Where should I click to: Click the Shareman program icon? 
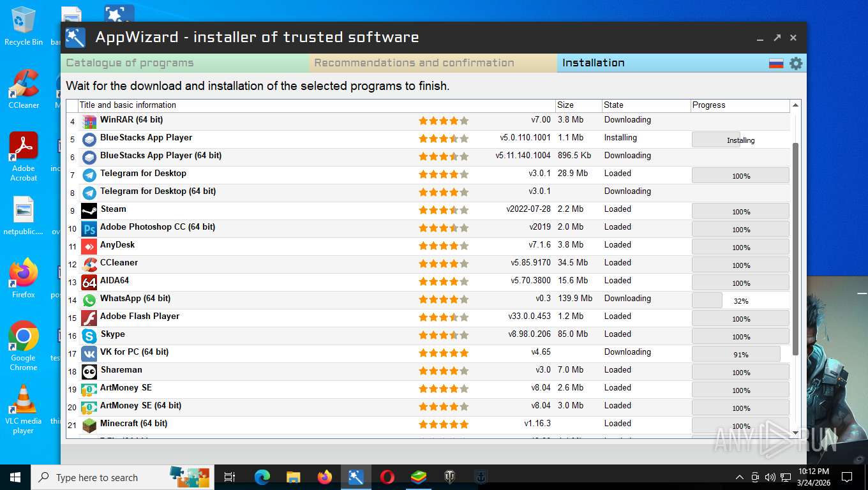click(89, 371)
